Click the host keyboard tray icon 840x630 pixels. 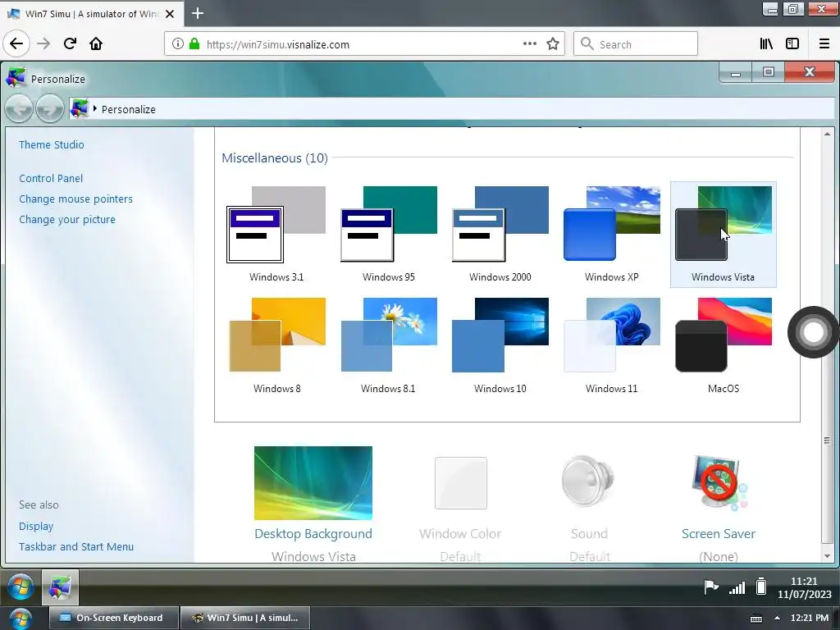click(756, 619)
